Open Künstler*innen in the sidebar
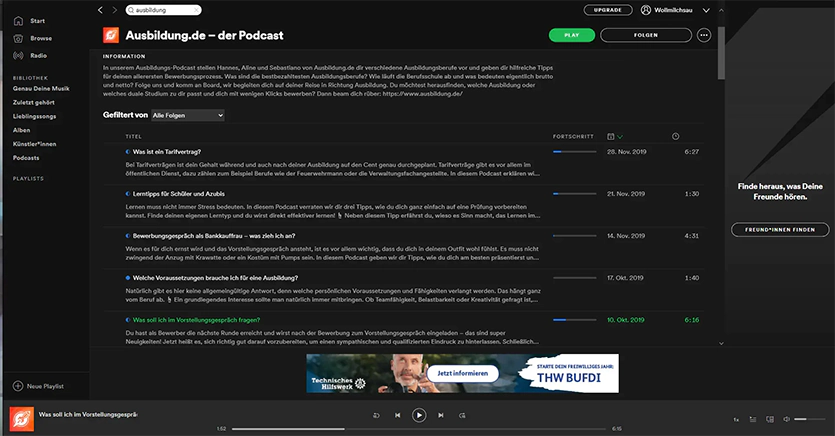The height and width of the screenshot is (436, 835). tap(35, 144)
